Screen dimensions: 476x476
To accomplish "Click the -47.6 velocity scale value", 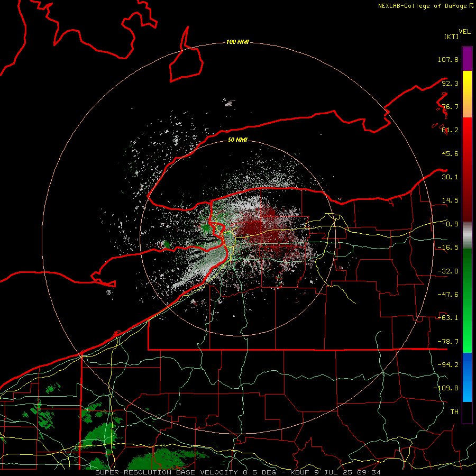I will pos(448,295).
